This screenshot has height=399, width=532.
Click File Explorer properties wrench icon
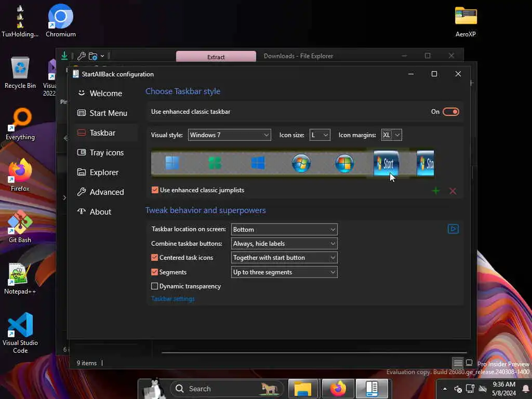[81, 56]
